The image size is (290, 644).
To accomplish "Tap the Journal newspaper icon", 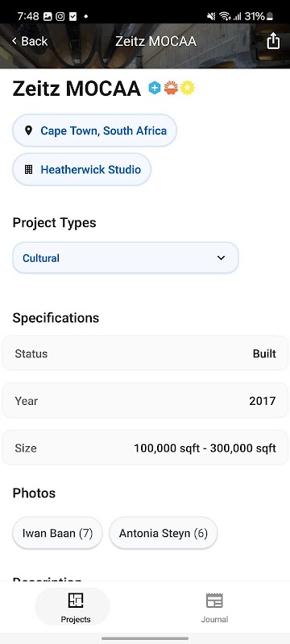I will (214, 601).
